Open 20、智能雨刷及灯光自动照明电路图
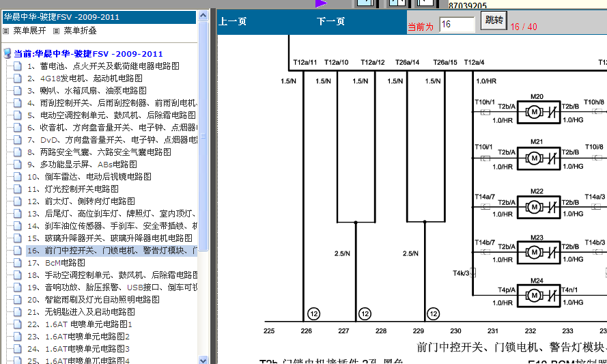Viewport: 607px width, 364px height. coord(94,300)
